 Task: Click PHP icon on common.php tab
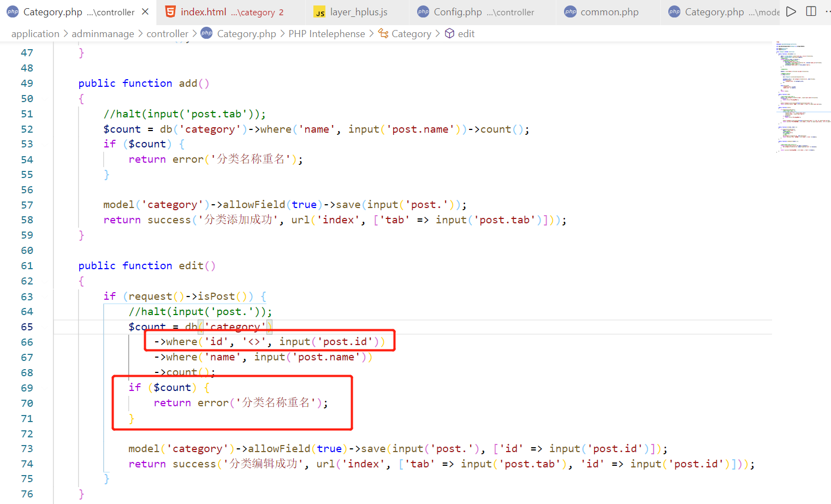click(x=570, y=12)
